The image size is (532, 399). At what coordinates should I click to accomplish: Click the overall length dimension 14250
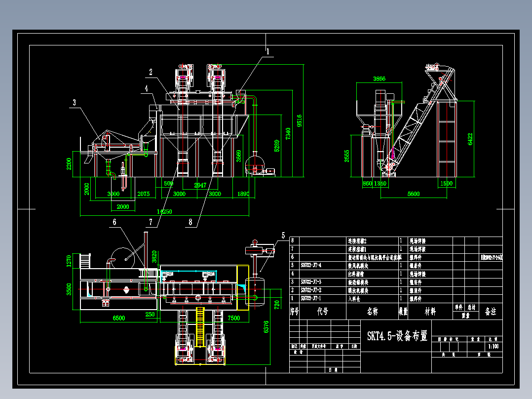[x=164, y=211]
